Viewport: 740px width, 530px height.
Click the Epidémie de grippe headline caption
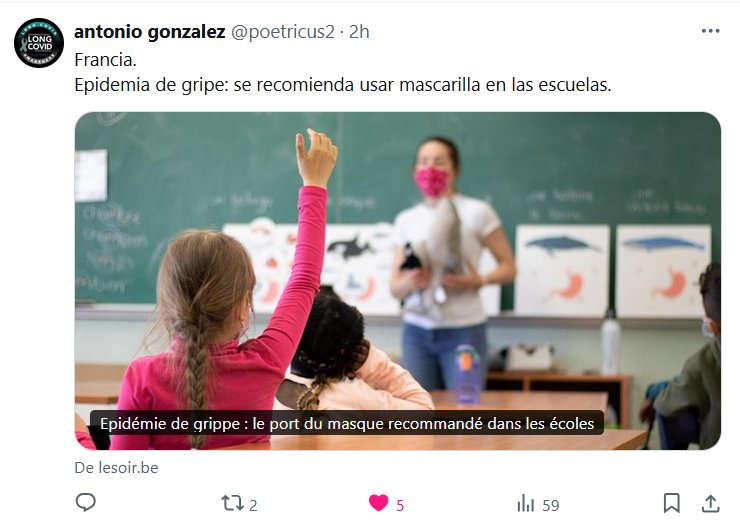tap(347, 423)
